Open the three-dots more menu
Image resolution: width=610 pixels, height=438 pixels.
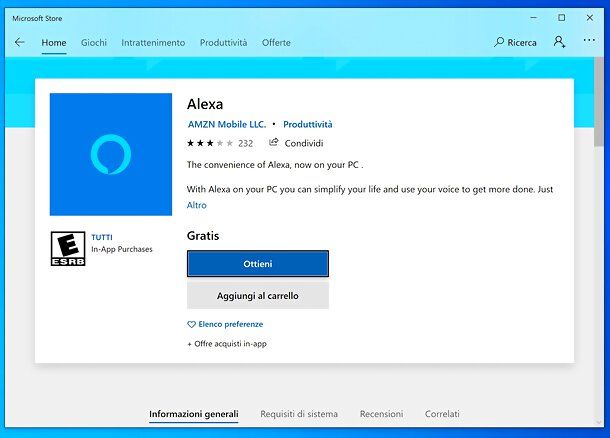coord(589,40)
